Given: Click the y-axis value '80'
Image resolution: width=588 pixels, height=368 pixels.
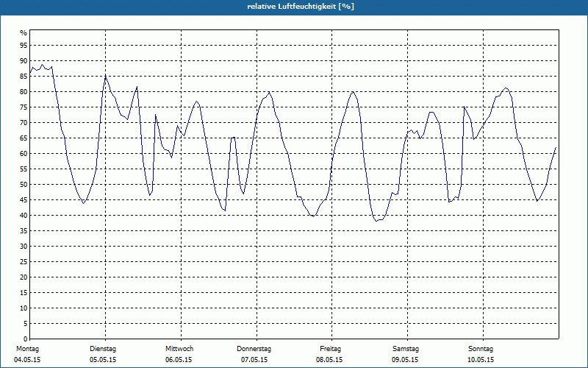Looking at the screenshot, I should [24, 91].
